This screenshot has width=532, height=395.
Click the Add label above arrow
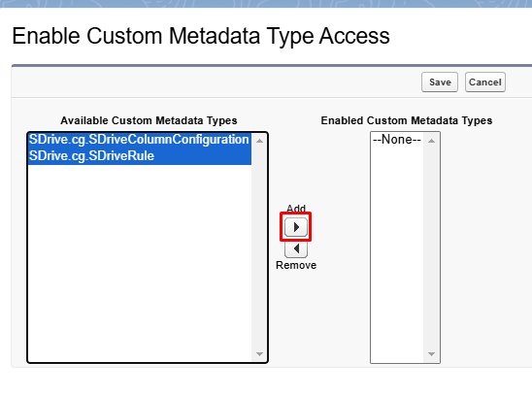pyautogui.click(x=296, y=208)
